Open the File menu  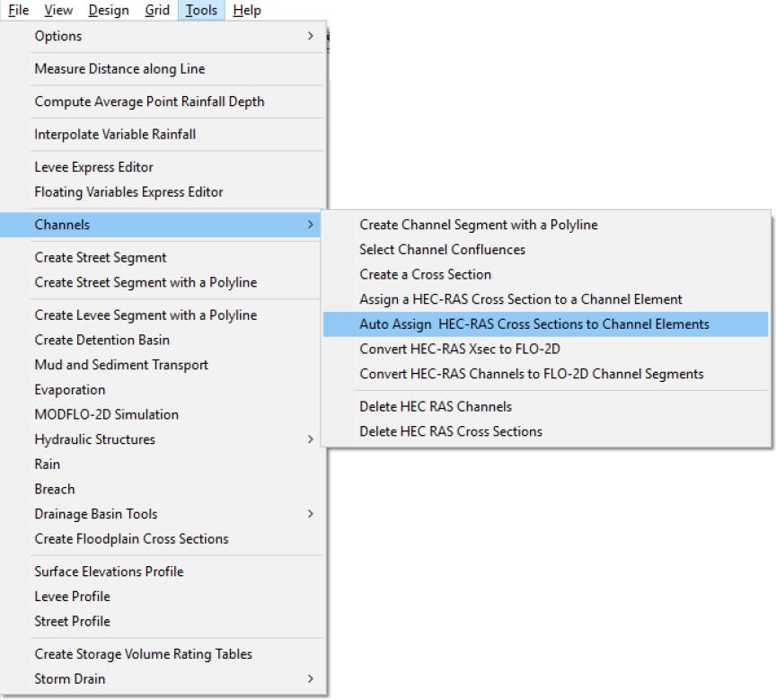click(19, 10)
